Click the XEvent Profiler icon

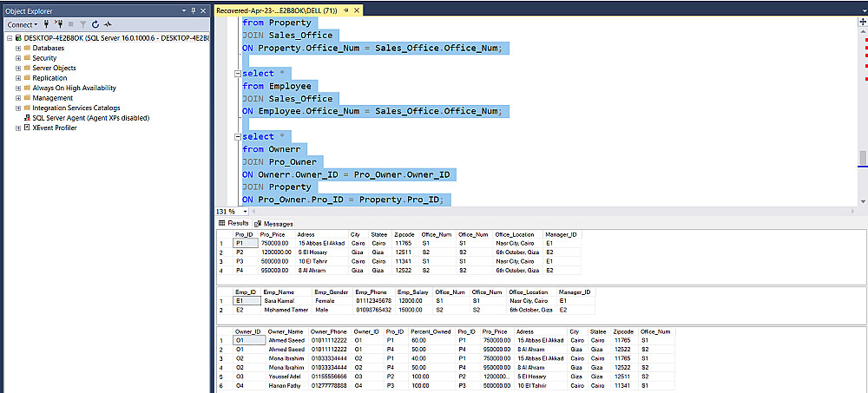(27, 128)
